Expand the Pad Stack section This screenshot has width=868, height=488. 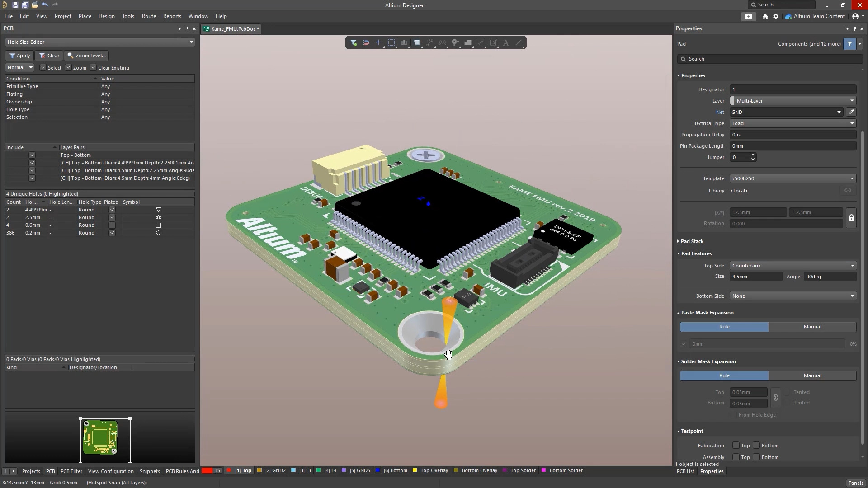point(692,241)
